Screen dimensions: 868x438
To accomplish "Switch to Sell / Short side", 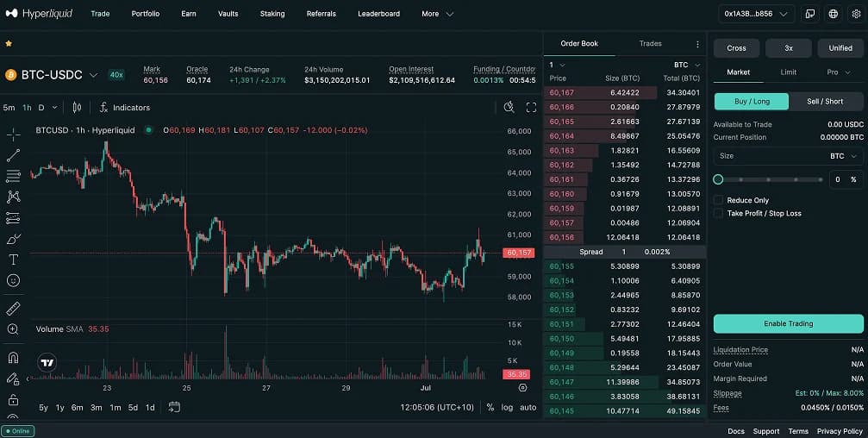I will (x=825, y=102).
